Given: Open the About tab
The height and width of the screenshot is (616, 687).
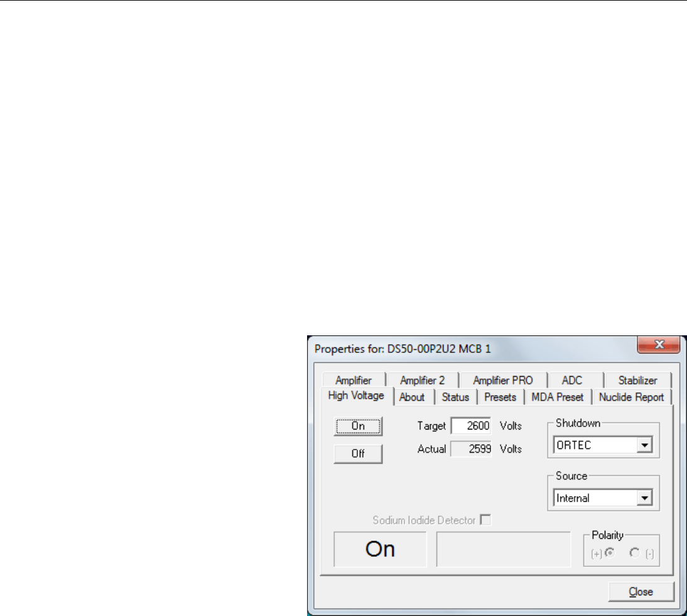Looking at the screenshot, I should 412,397.
